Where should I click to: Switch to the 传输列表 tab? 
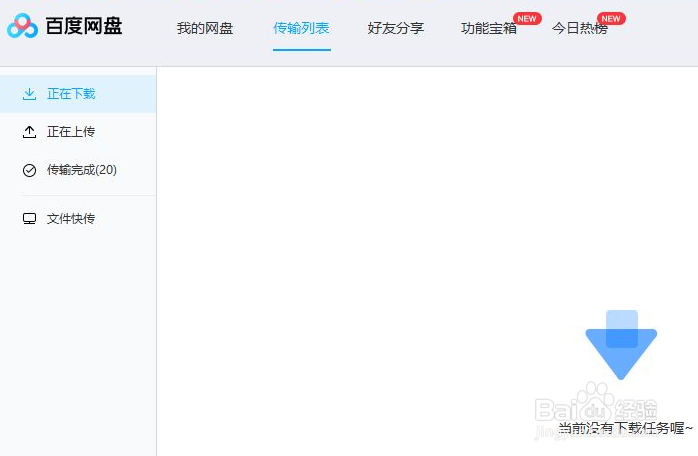pos(301,28)
